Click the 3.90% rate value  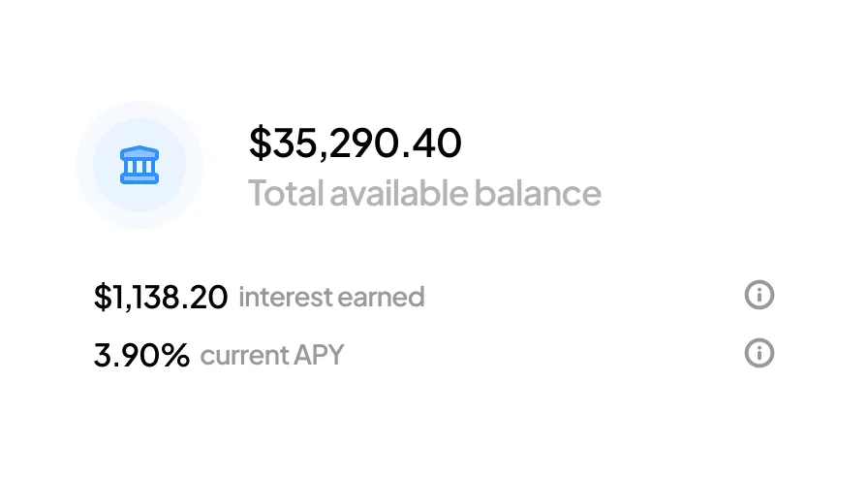coord(141,356)
